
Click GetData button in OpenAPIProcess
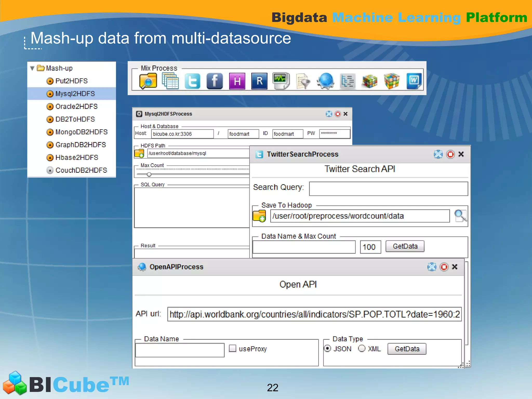tap(407, 349)
